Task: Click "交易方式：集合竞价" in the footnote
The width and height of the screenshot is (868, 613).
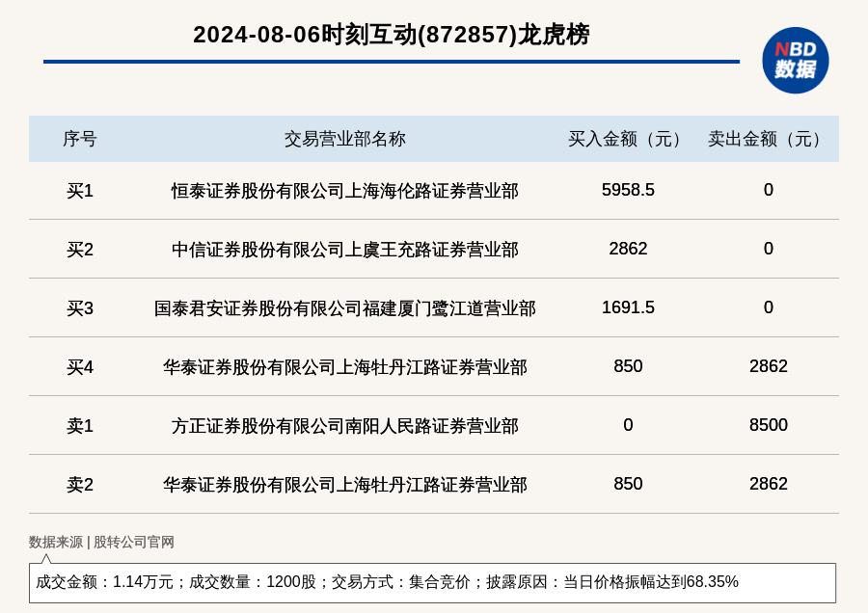Action: pos(400,582)
